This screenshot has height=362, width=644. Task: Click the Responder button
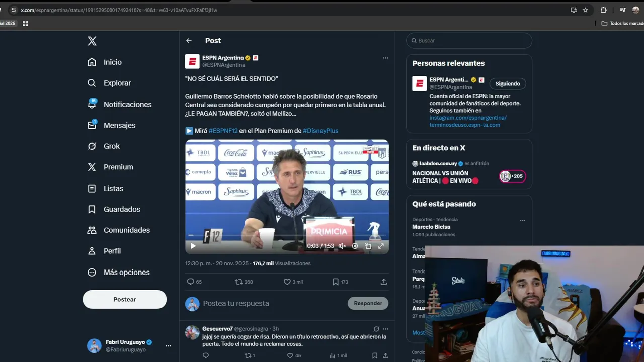tap(368, 303)
